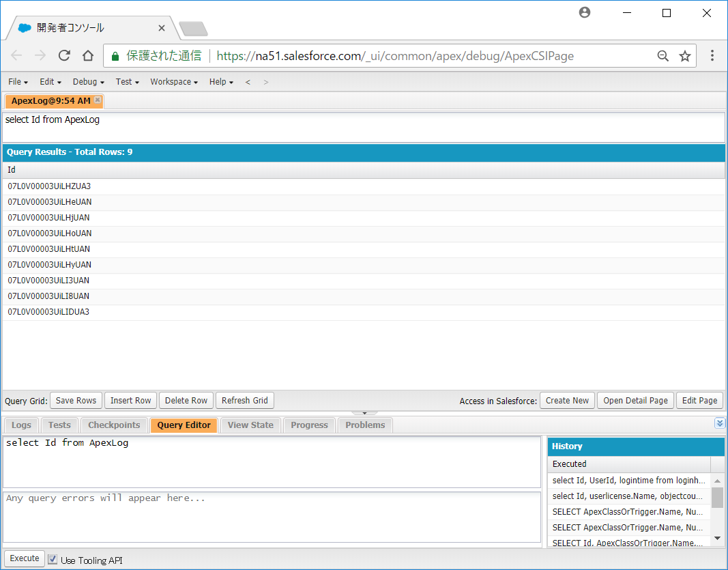The width and height of the screenshot is (728, 570).
Task: Open the View State tab
Action: (250, 425)
